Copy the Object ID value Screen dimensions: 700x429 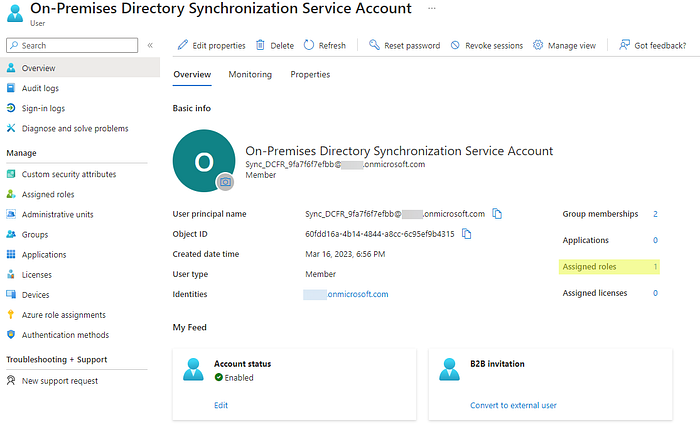tap(467, 233)
